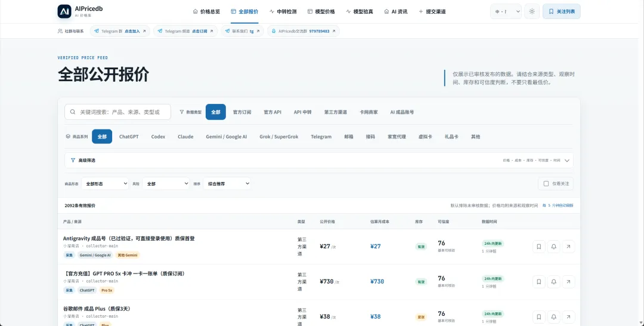Click the 社群与联系 people icon
Viewport: 644px width, 326px height.
(60, 31)
